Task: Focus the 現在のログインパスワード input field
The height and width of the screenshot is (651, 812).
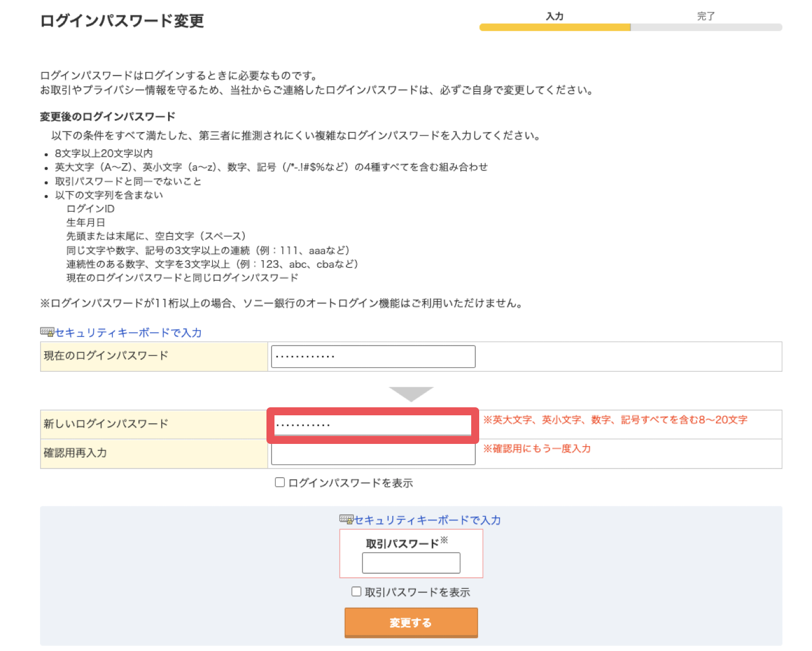Action: pyautogui.click(x=373, y=356)
